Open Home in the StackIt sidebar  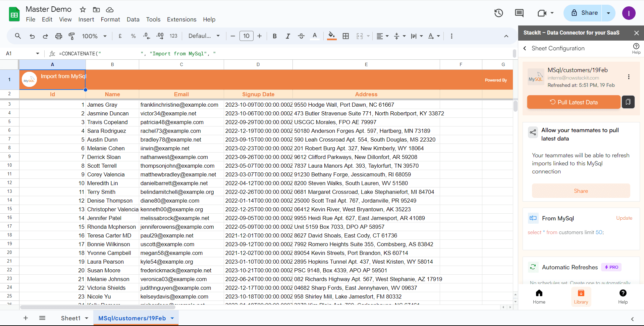[539, 297]
